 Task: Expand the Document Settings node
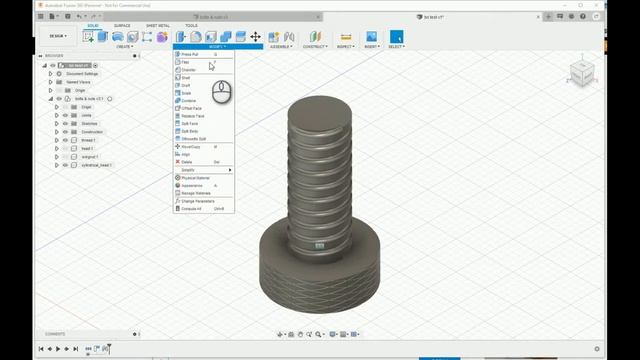(51, 74)
